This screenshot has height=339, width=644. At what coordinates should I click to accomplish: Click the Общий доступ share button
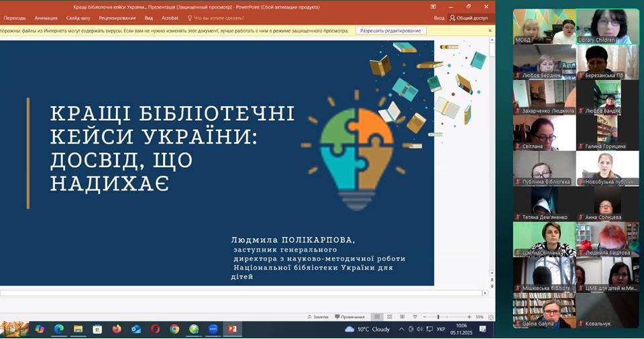coord(469,18)
